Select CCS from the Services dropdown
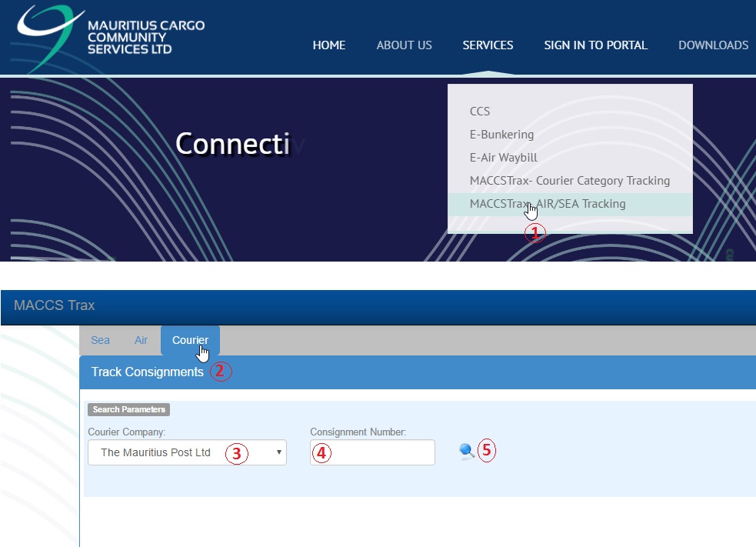This screenshot has width=756, height=547. [480, 111]
